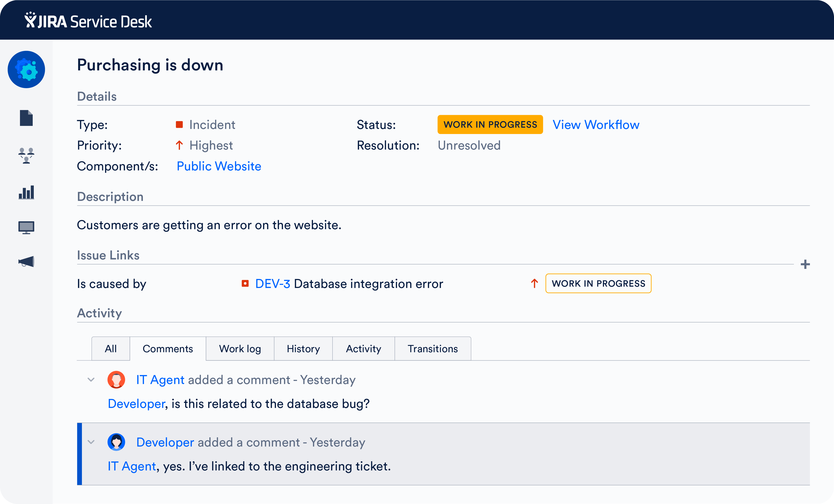Open the DEV-3 linked issue
834x504 pixels.
272,284
